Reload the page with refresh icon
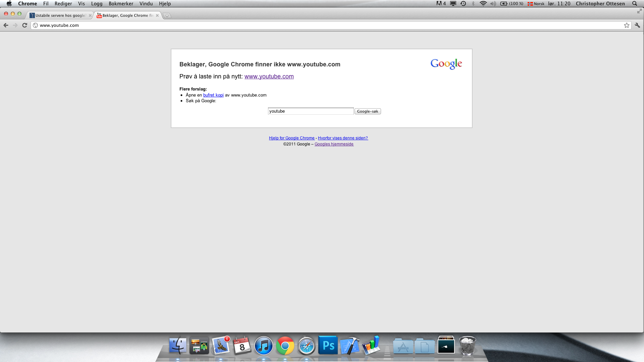644x362 pixels. pos(24,25)
